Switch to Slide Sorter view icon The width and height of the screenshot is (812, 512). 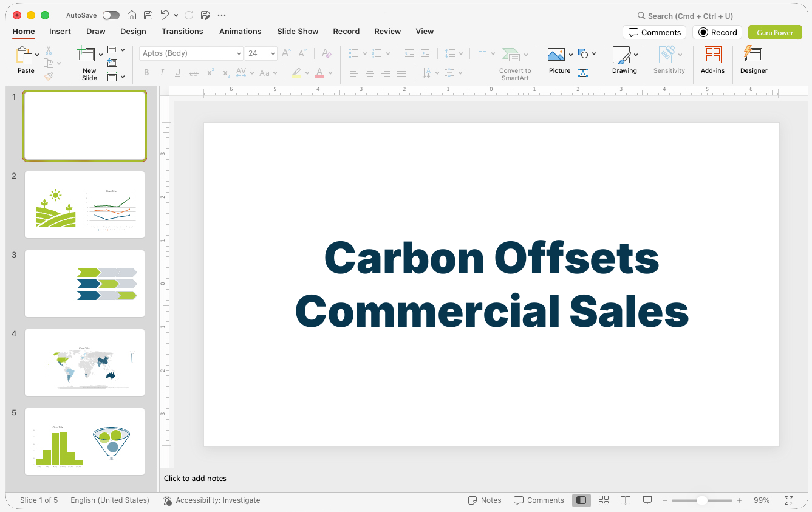pyautogui.click(x=604, y=500)
